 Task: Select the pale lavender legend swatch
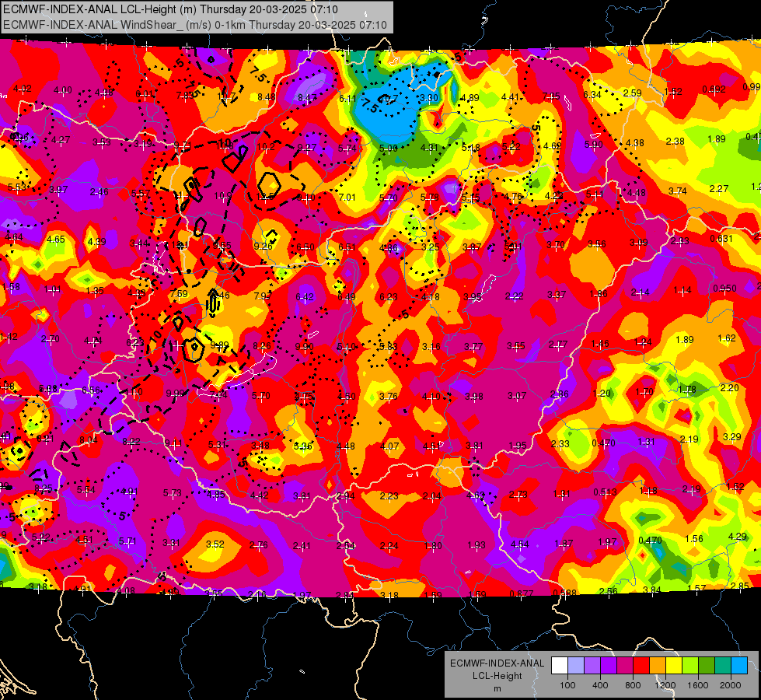tap(575, 666)
